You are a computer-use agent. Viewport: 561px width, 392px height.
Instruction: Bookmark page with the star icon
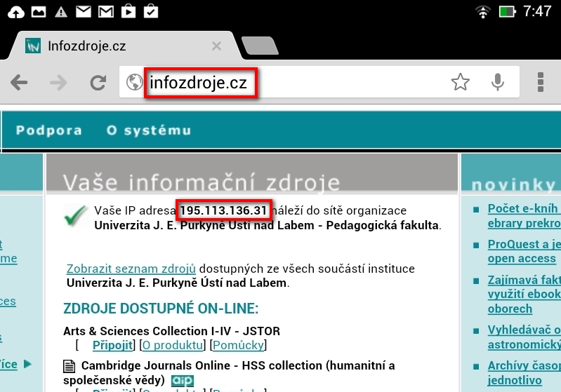click(460, 82)
